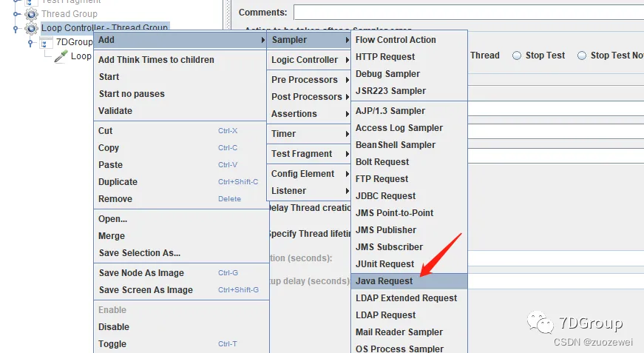The height and width of the screenshot is (353, 644).
Task: Select the Thread Group tree label
Action: [x=70, y=14]
